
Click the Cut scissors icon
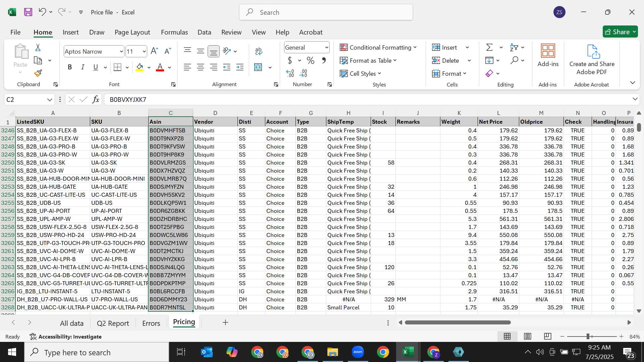[38, 48]
